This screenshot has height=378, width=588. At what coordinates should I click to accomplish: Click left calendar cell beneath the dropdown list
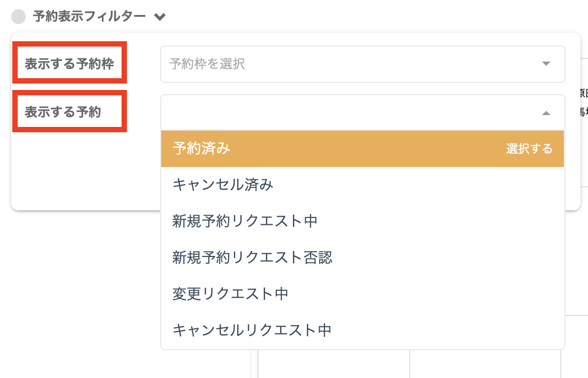point(333,364)
